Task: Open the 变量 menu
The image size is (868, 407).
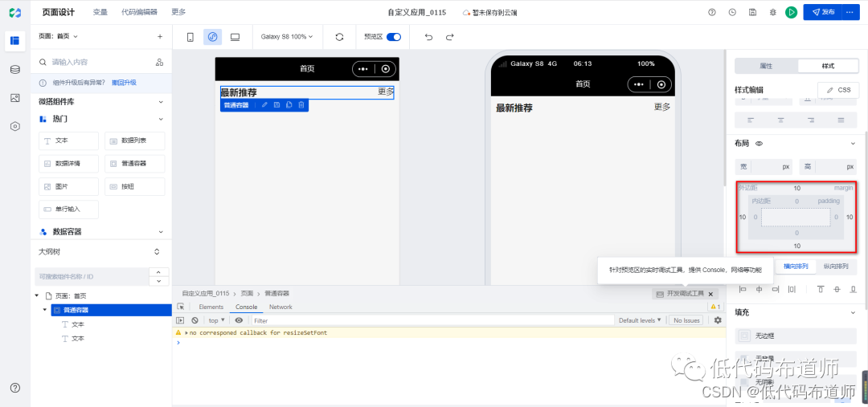Action: tap(100, 12)
